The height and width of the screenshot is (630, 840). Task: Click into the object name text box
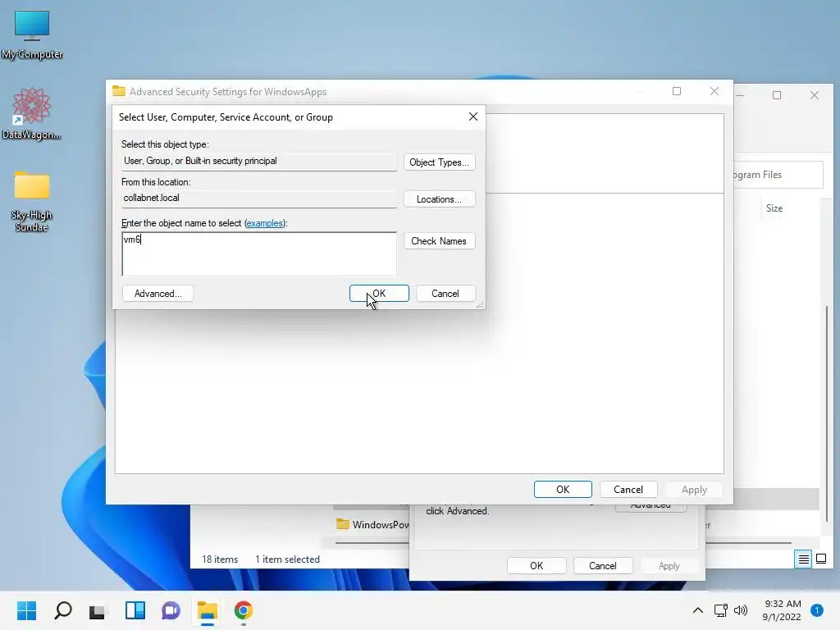tap(259, 254)
